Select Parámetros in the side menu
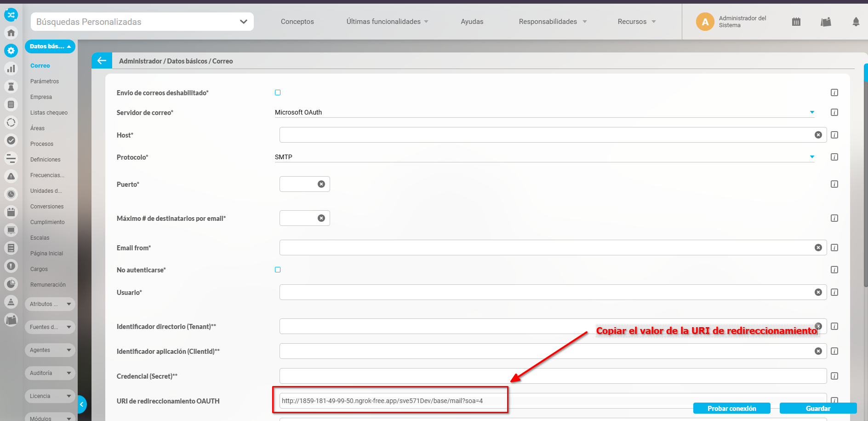 point(45,81)
